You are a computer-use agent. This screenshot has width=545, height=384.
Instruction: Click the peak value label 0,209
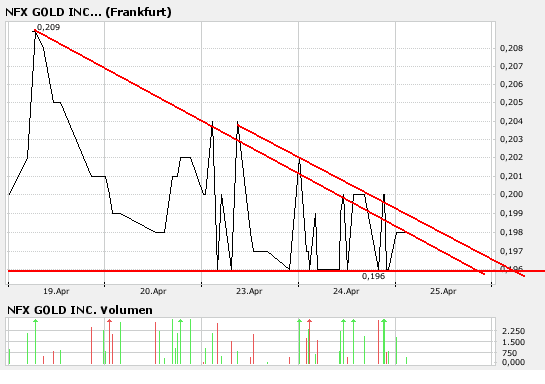click(x=48, y=27)
